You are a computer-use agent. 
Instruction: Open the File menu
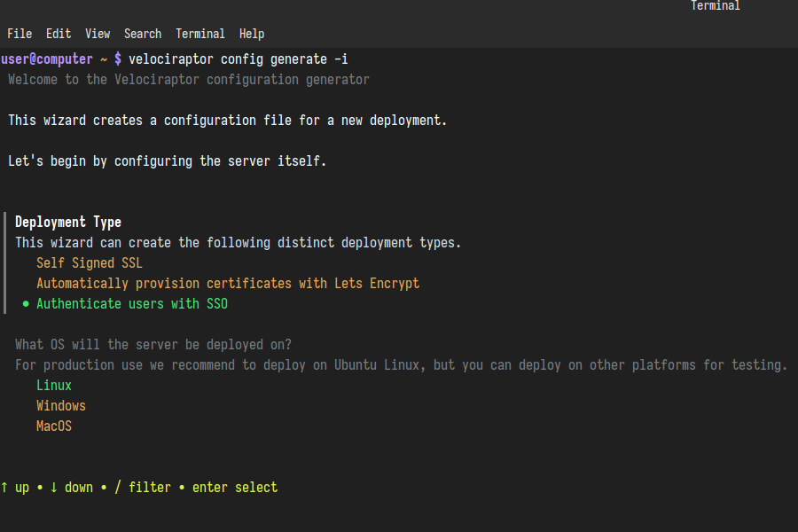point(20,34)
